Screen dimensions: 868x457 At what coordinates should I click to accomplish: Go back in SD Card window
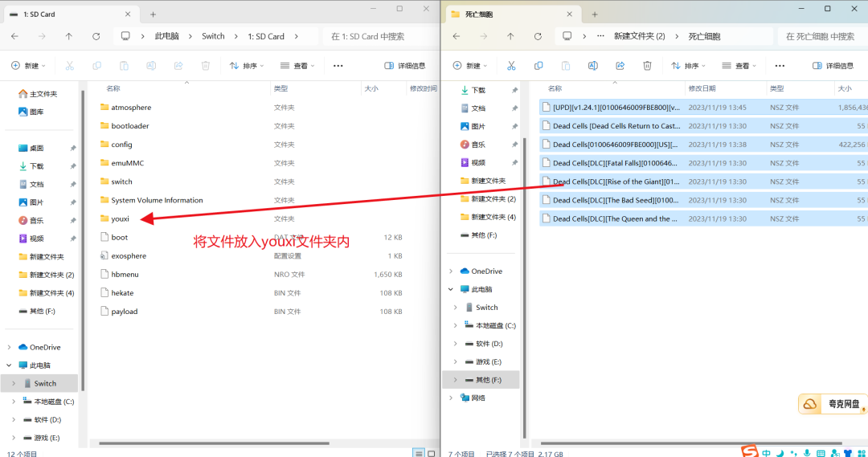tap(15, 36)
